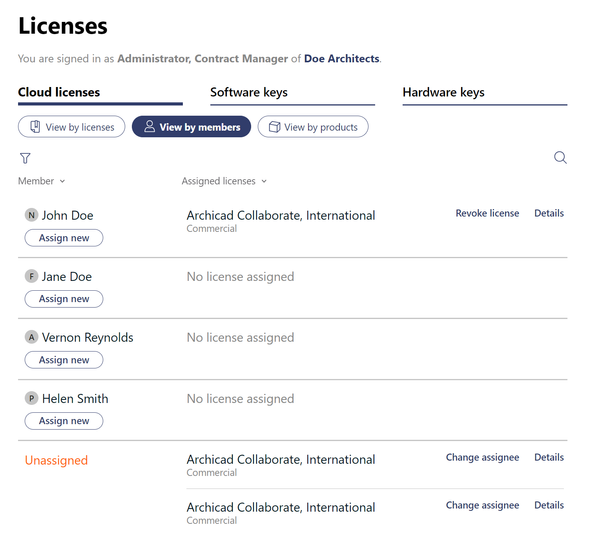The width and height of the screenshot is (600, 552).
Task: Switch to View by licenses
Action: [x=72, y=127]
